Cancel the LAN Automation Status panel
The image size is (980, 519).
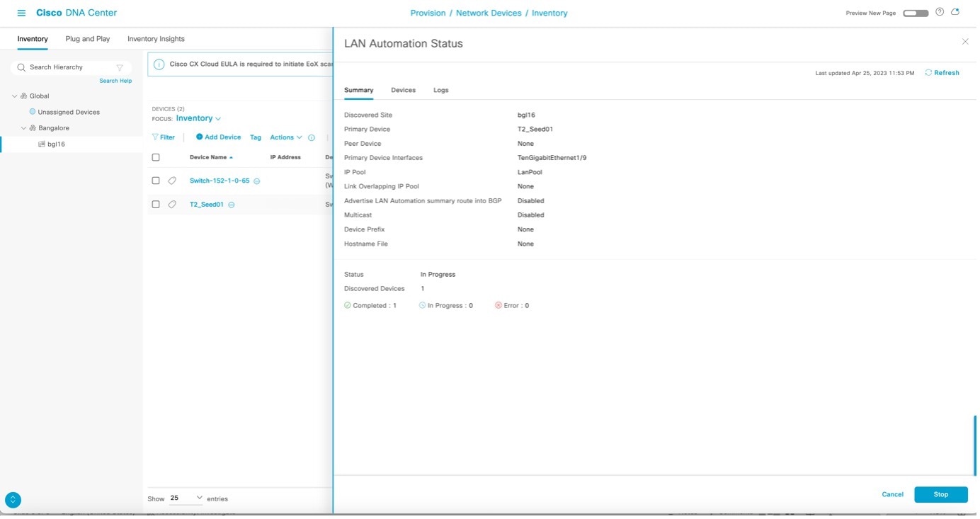click(x=892, y=494)
